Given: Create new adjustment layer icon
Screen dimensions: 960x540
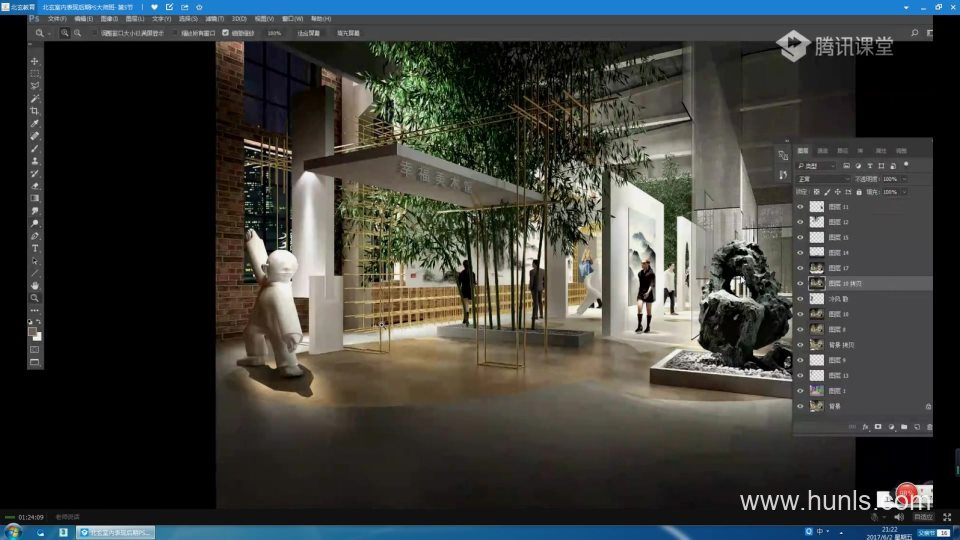Looking at the screenshot, I should point(891,427).
